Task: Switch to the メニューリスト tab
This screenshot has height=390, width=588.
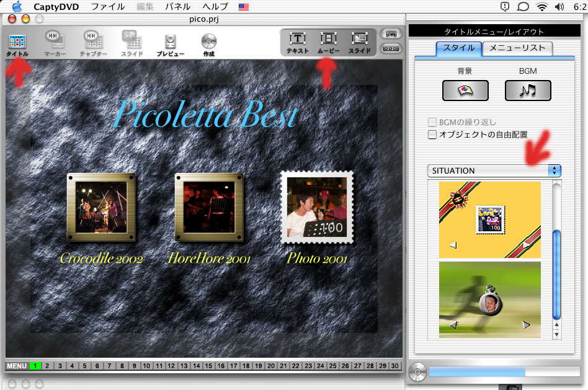Action: [x=517, y=48]
